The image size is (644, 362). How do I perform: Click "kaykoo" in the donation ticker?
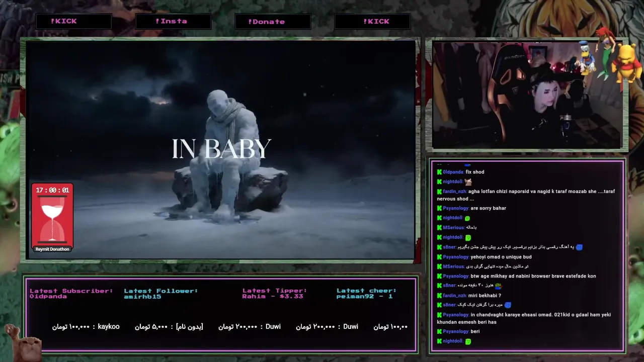pyautogui.click(x=109, y=326)
